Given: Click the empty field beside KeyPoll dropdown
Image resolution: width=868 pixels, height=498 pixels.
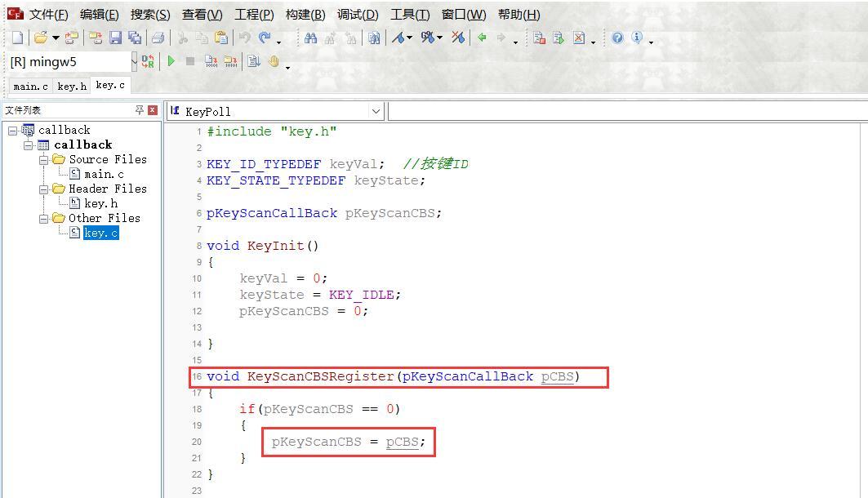Looking at the screenshot, I should tap(628, 111).
